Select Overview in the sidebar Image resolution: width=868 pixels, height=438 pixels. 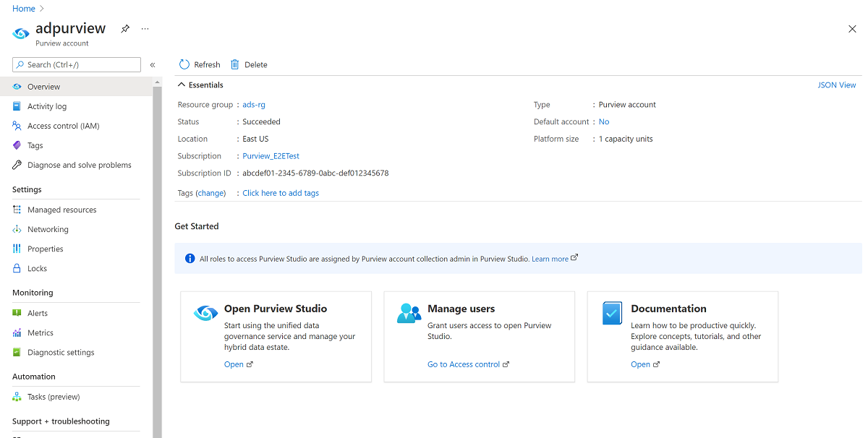[76, 87]
